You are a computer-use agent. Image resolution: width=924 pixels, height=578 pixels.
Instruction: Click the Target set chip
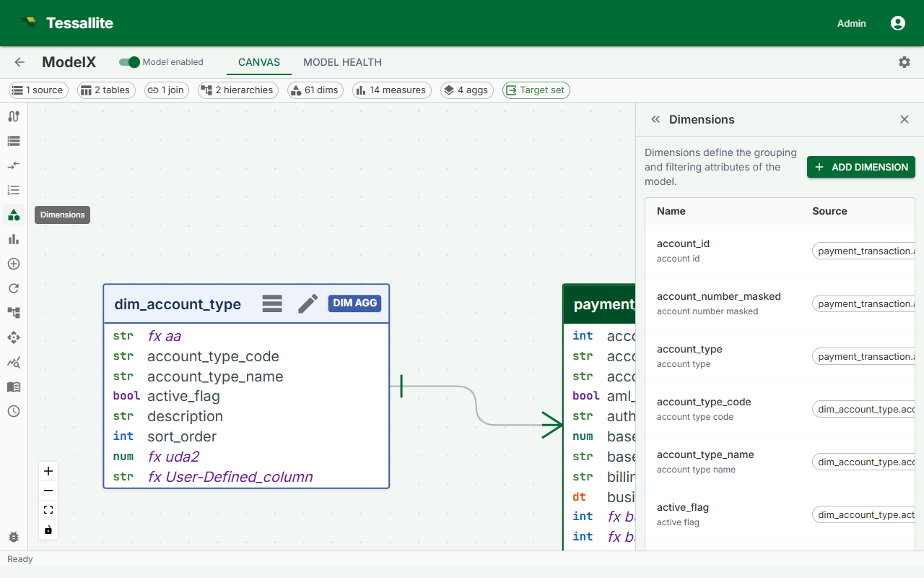pos(536,90)
